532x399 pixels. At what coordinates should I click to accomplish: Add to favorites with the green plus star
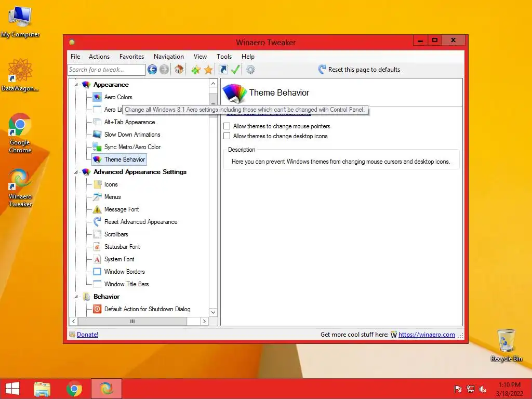(x=196, y=70)
